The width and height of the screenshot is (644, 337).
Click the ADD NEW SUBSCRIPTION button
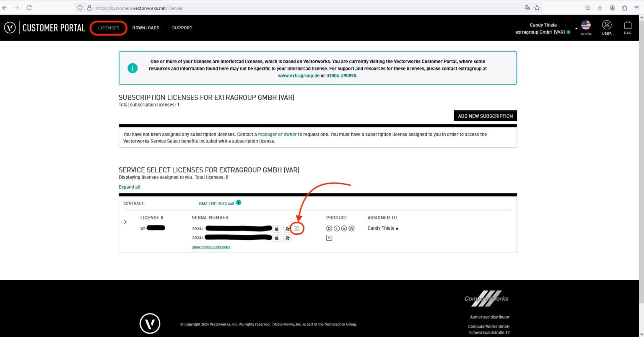click(x=485, y=116)
